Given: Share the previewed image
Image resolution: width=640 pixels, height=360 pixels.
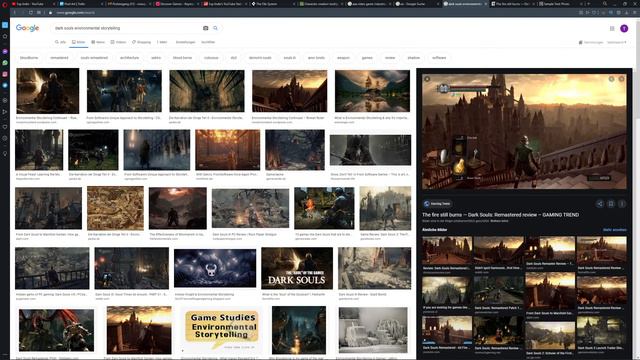Looking at the screenshot, I should [x=600, y=204].
